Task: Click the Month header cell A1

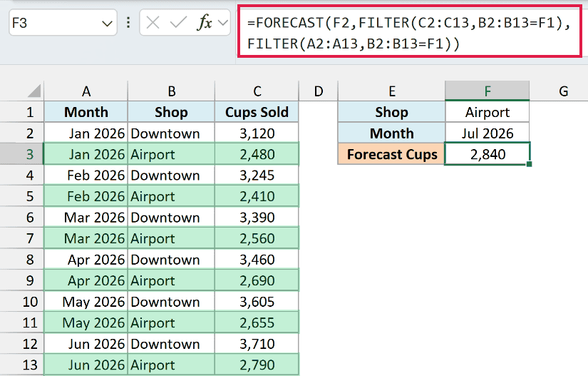Action: tap(86, 112)
